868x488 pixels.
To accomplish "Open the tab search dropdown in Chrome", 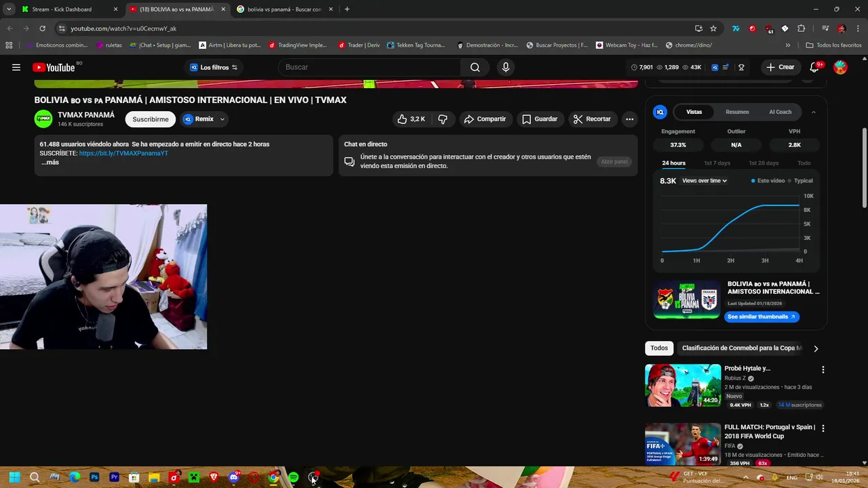I will click(x=9, y=9).
